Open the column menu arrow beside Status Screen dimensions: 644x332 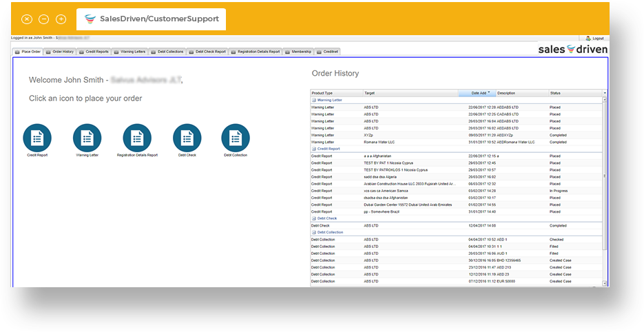point(605,93)
